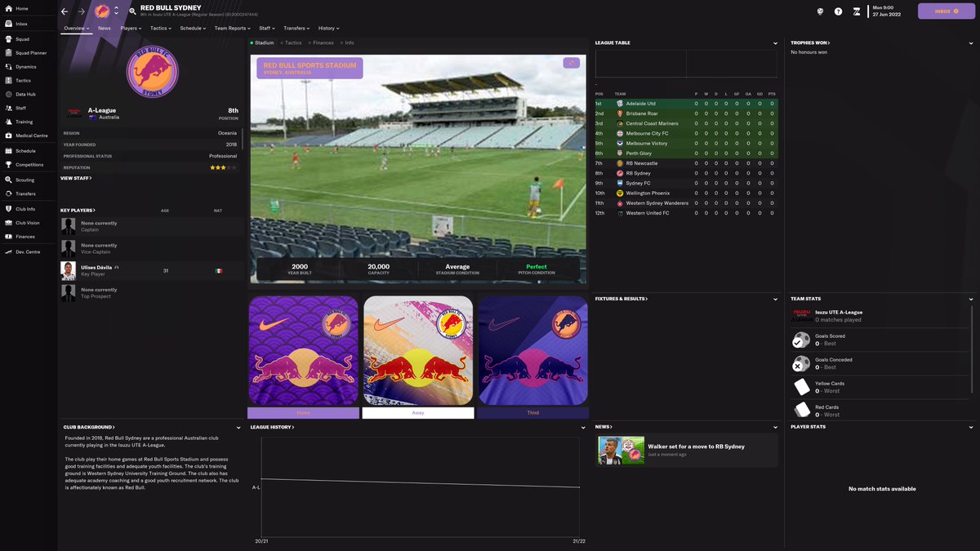The image size is (980, 551).
Task: Open the Key Players link
Action: point(78,210)
